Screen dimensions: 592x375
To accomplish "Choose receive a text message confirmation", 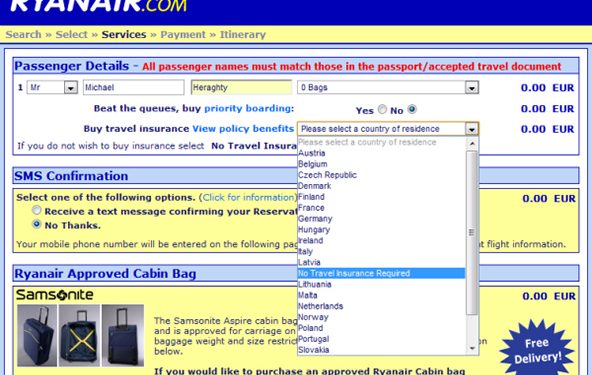I will pos(37,210).
